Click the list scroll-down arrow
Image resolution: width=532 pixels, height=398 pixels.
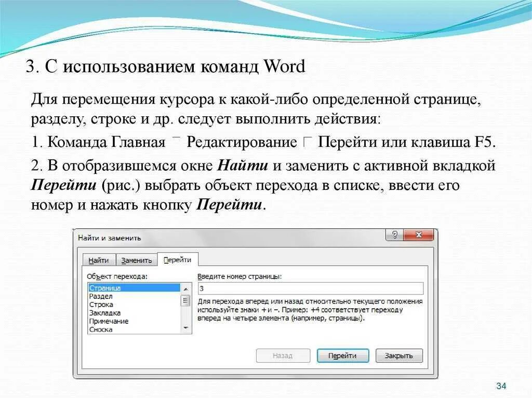pos(186,328)
